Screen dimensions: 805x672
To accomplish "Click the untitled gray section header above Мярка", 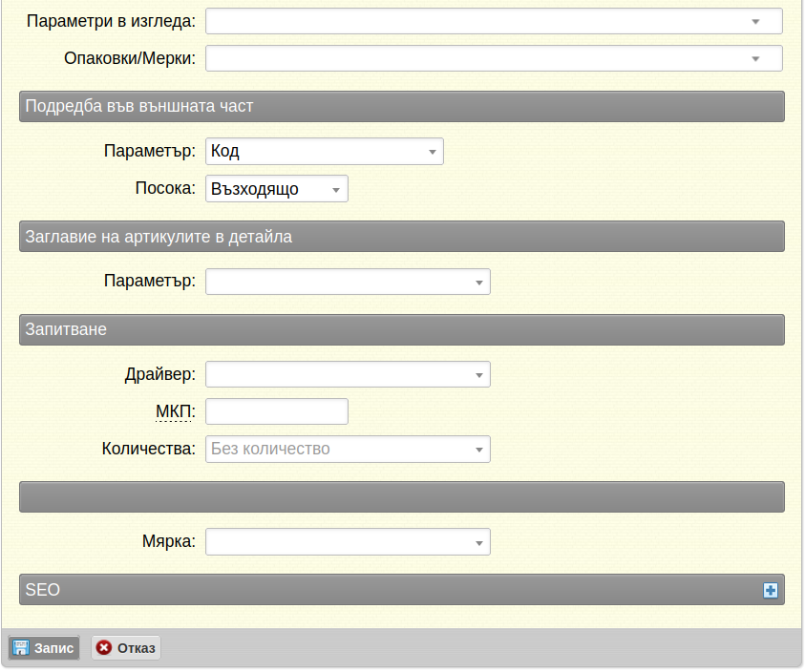I will 402,496.
